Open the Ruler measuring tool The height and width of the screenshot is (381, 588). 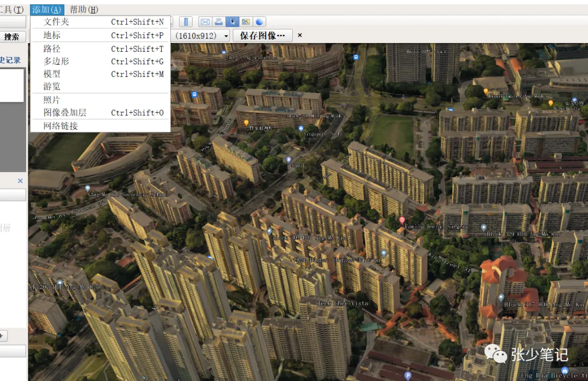pyautogui.click(x=186, y=22)
